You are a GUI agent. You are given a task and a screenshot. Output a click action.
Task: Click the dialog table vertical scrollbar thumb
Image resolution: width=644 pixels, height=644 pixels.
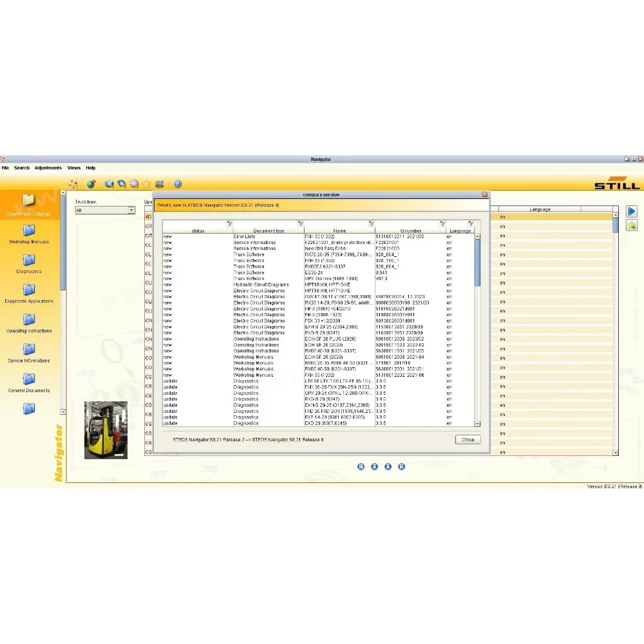click(x=477, y=263)
